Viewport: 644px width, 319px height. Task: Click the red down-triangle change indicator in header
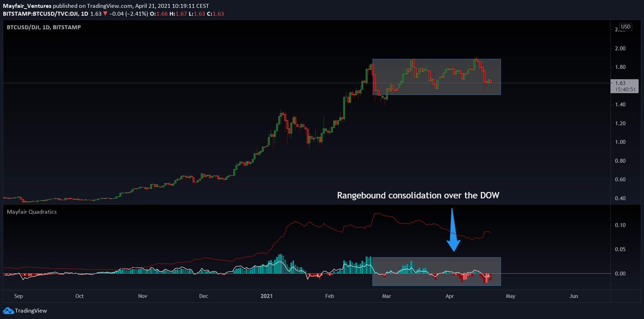(x=105, y=14)
